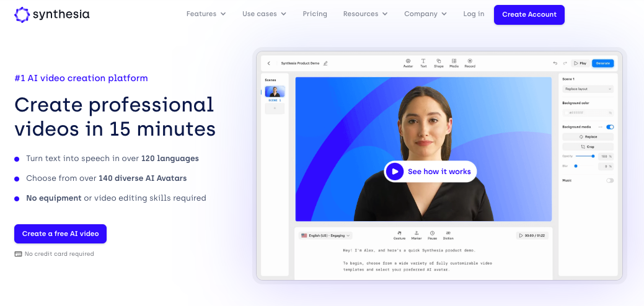Expand the Use cases dropdown
The height and width of the screenshot is (306, 644).
(264, 14)
